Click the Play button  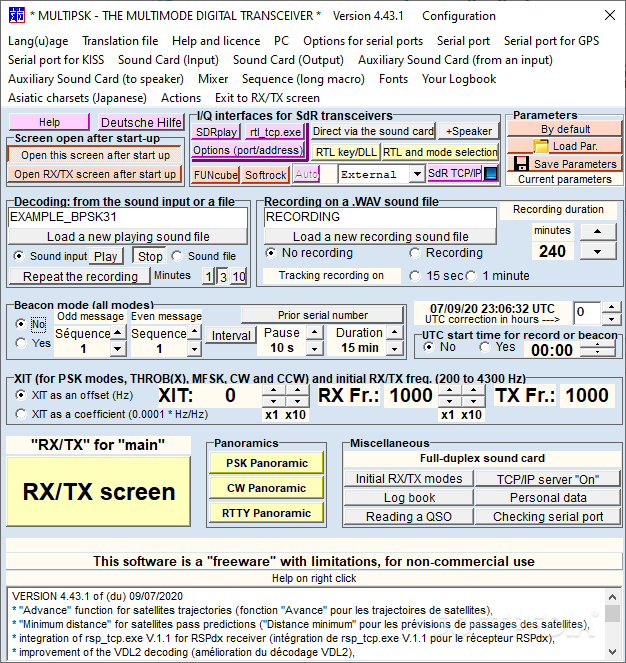tap(106, 256)
